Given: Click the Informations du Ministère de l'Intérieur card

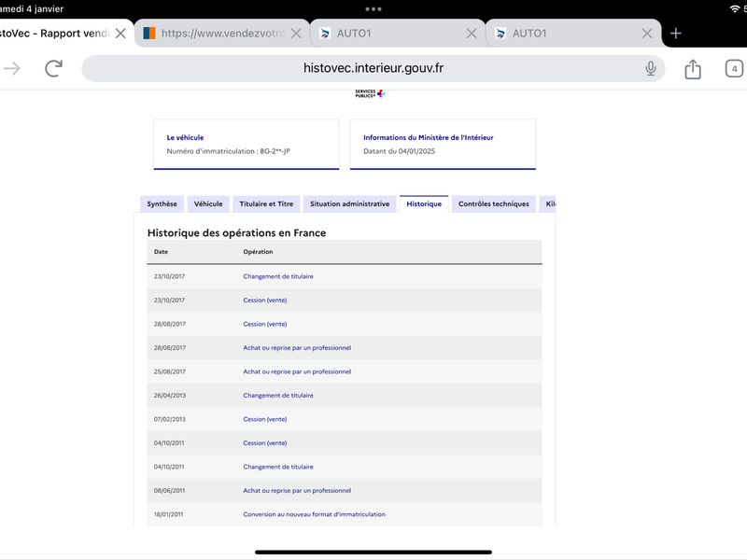Looking at the screenshot, I should (x=443, y=145).
